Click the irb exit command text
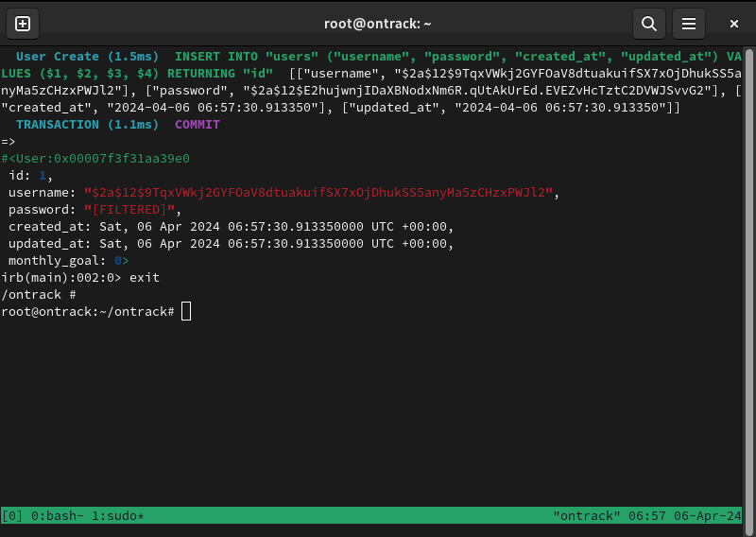The image size is (756, 537). pyautogui.click(x=144, y=278)
